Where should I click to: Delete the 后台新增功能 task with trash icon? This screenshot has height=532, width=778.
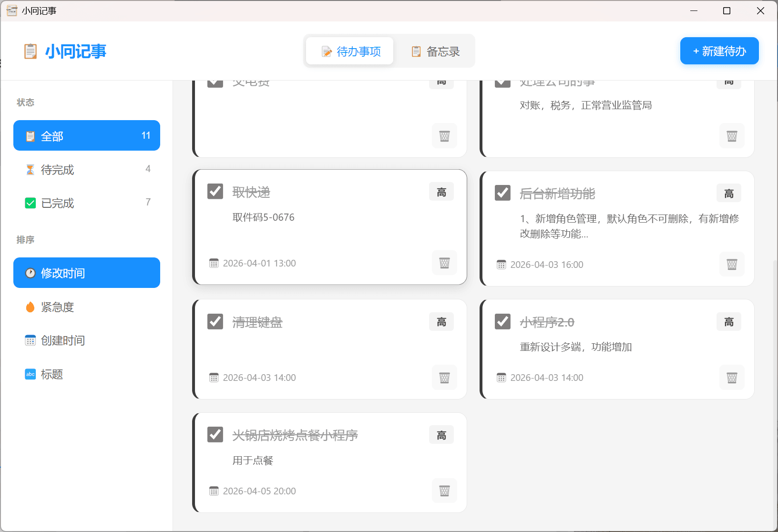pos(732,264)
